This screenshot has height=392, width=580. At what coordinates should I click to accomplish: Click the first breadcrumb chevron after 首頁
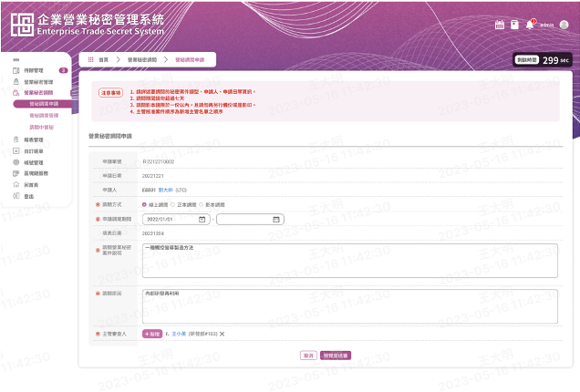[x=119, y=59]
